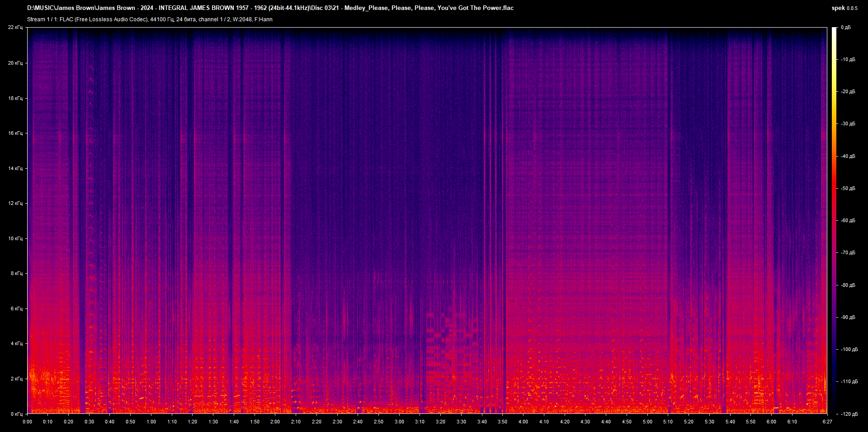Click the 0:00 time axis label
Image resolution: width=868 pixels, height=432 pixels.
pyautogui.click(x=27, y=422)
